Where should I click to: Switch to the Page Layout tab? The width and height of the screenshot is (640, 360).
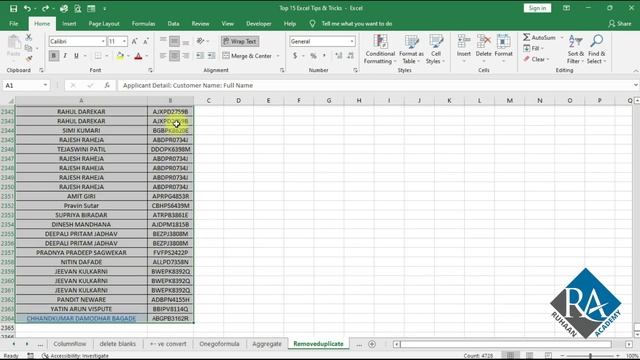point(104,24)
